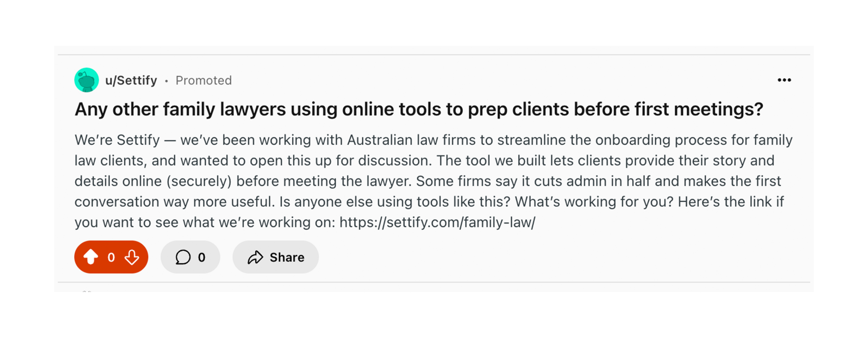The image size is (868, 344).
Task: Visit the u/Settify user profile
Action: 131,81
